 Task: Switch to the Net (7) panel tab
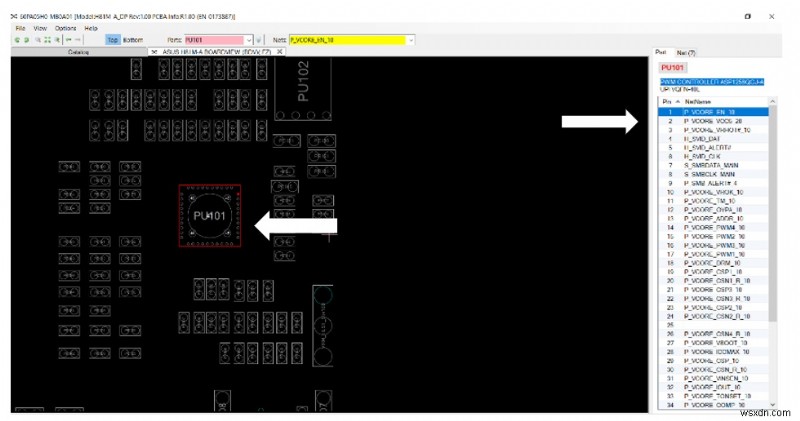(x=686, y=53)
